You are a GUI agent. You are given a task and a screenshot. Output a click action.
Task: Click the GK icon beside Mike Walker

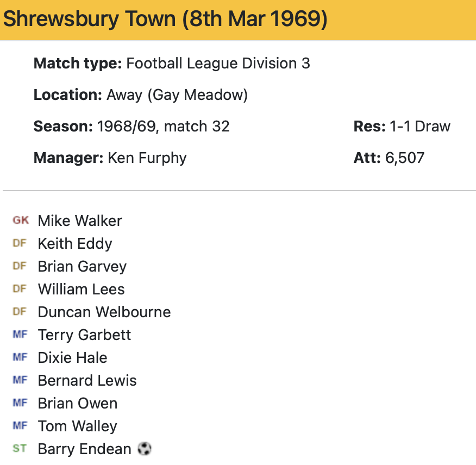[21, 221]
